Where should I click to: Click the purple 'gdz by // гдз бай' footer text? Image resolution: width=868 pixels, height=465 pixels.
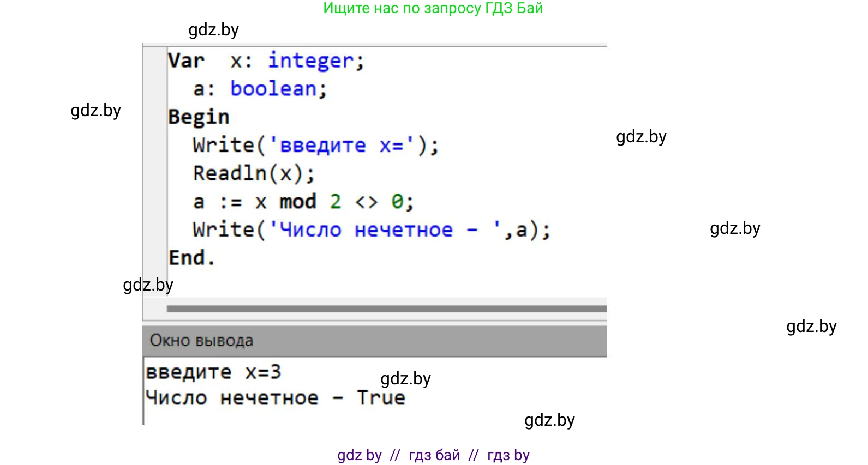(x=433, y=455)
